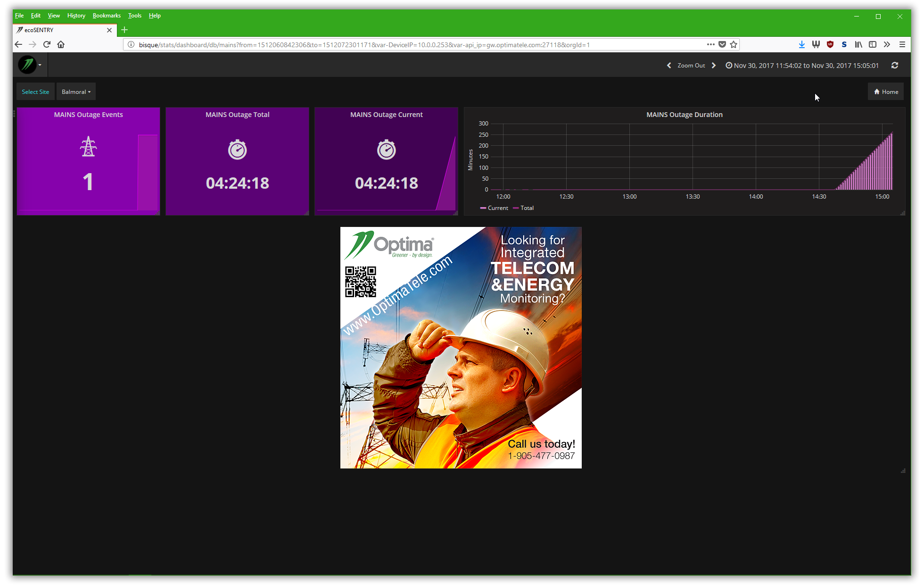
Task: Click the W extension icon in toolbar
Action: 816,44
